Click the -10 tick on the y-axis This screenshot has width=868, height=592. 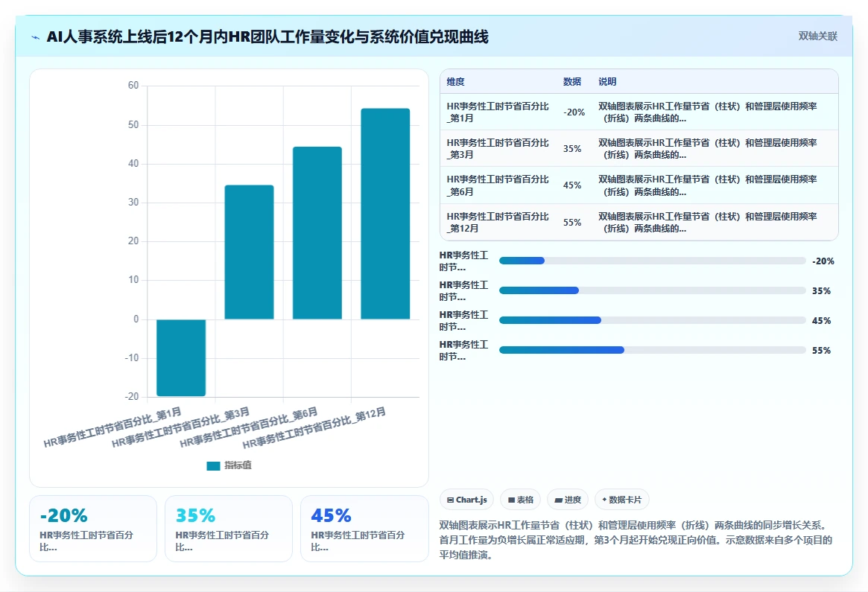click(x=131, y=357)
